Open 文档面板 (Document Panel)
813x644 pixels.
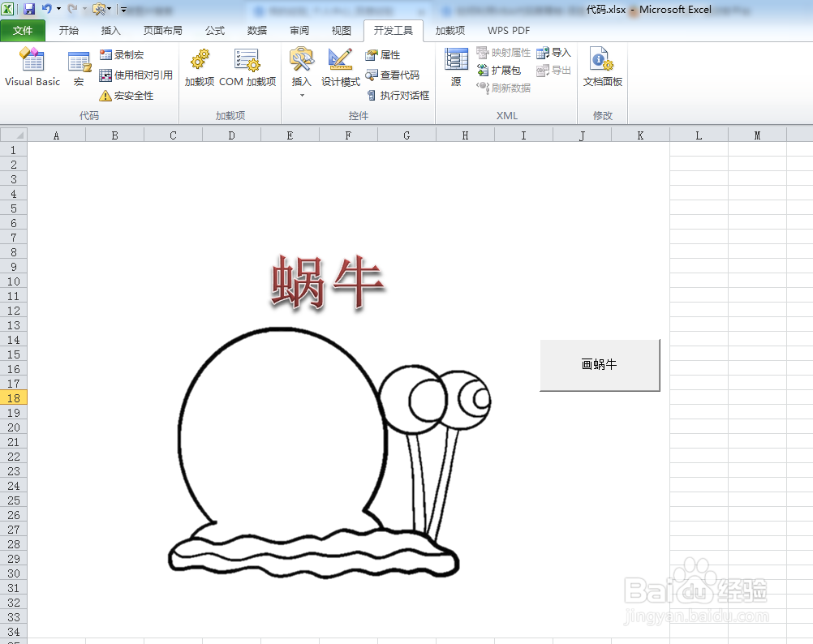click(x=601, y=69)
